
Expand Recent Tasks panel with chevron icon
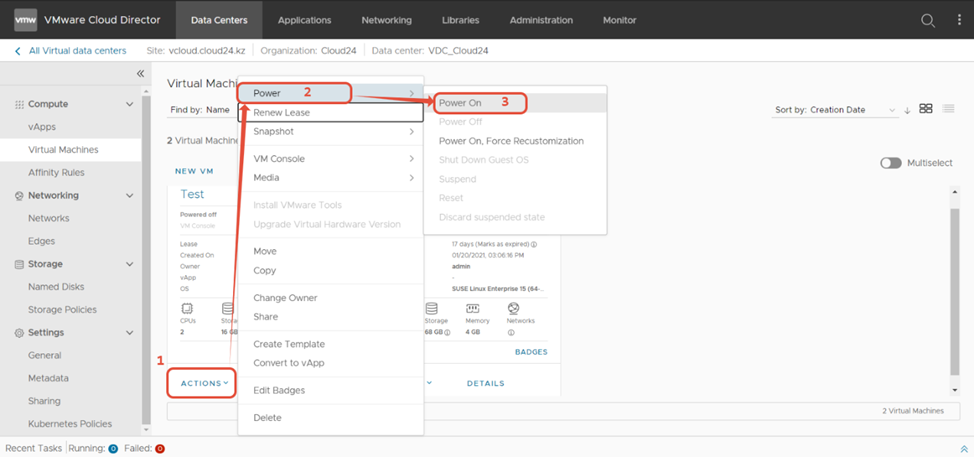coord(964,449)
